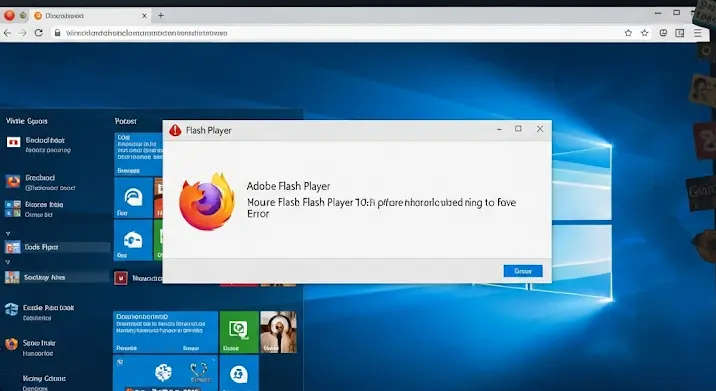The height and width of the screenshot is (391, 716).
Task: Open a new browser tab with plus
Action: tap(161, 16)
